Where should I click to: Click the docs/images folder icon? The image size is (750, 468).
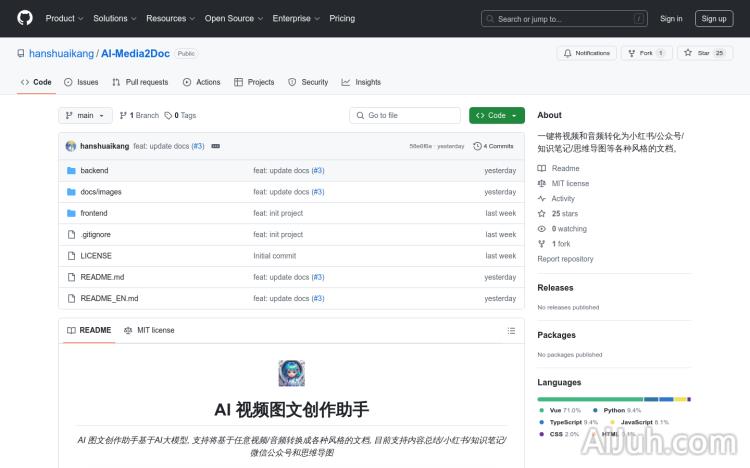click(x=71, y=192)
